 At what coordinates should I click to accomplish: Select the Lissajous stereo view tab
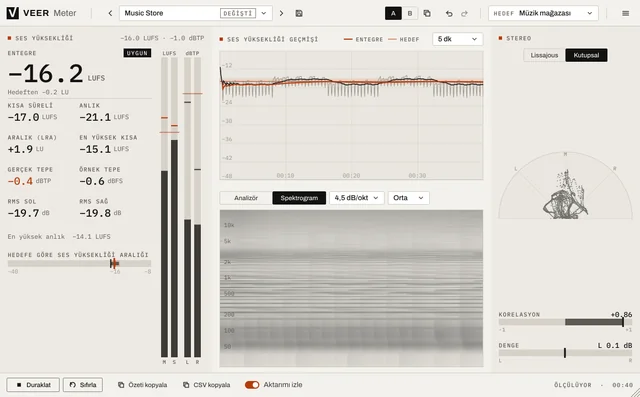coord(544,55)
